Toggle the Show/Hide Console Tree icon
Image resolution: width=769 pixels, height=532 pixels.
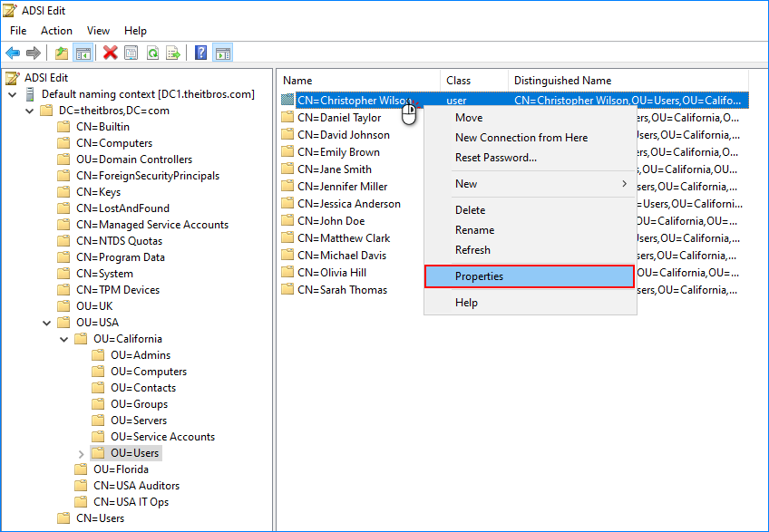[83, 53]
